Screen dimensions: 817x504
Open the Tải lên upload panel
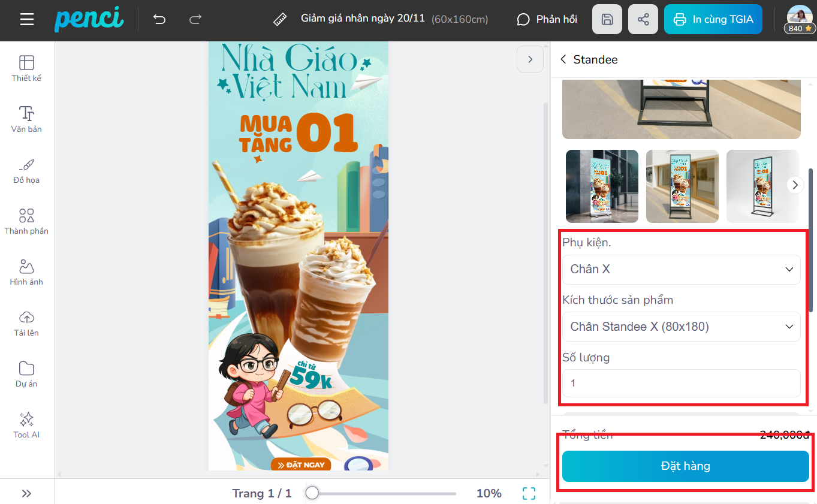27,323
